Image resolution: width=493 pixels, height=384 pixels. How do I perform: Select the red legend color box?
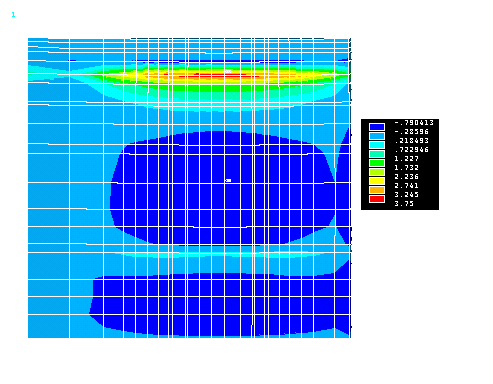click(377, 199)
